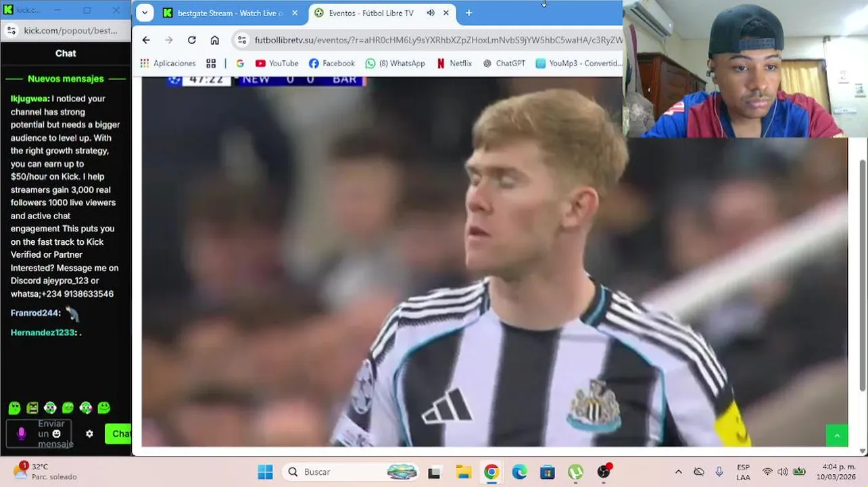Open the volume control in tray
868x487 pixels.
tap(783, 471)
